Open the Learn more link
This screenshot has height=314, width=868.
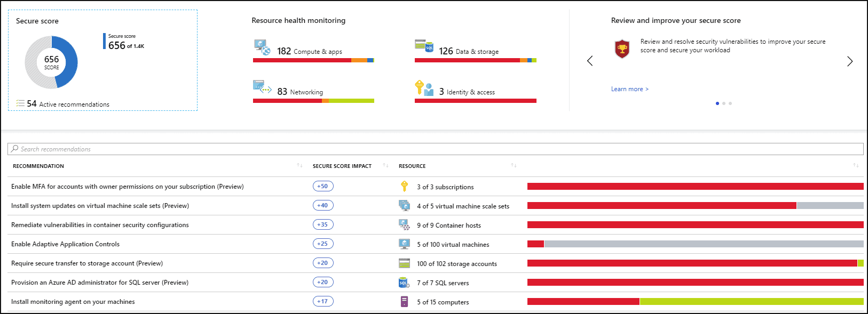[x=629, y=89]
